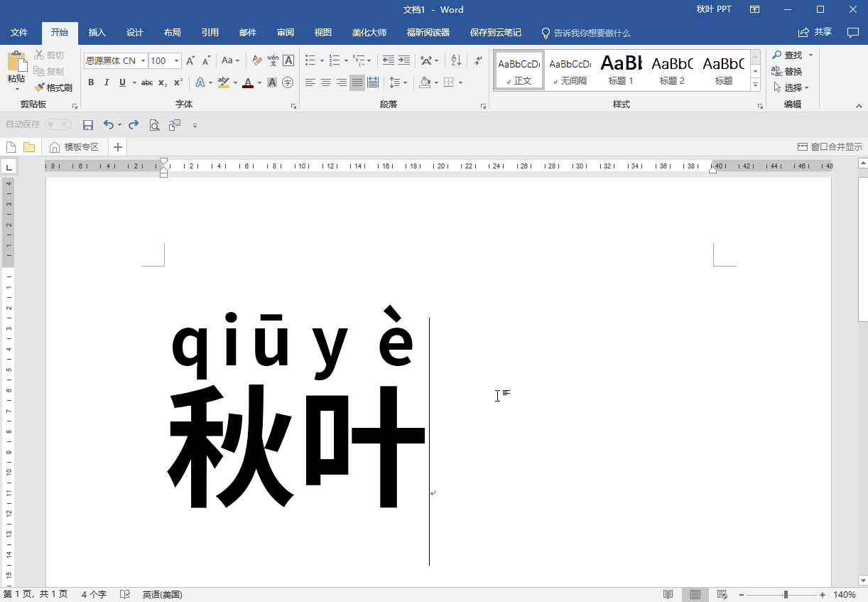Sort text with the A-Z icon
Viewport: 868px width, 602px height.
coord(456,61)
